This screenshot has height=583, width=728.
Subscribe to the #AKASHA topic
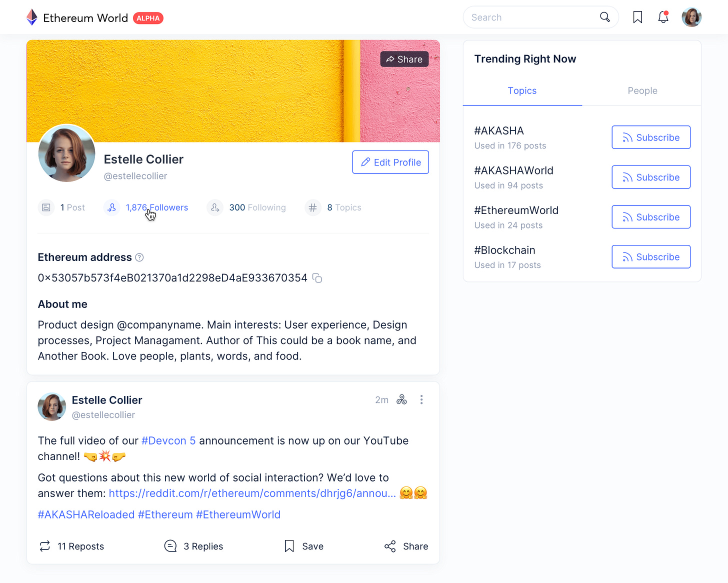(x=651, y=137)
